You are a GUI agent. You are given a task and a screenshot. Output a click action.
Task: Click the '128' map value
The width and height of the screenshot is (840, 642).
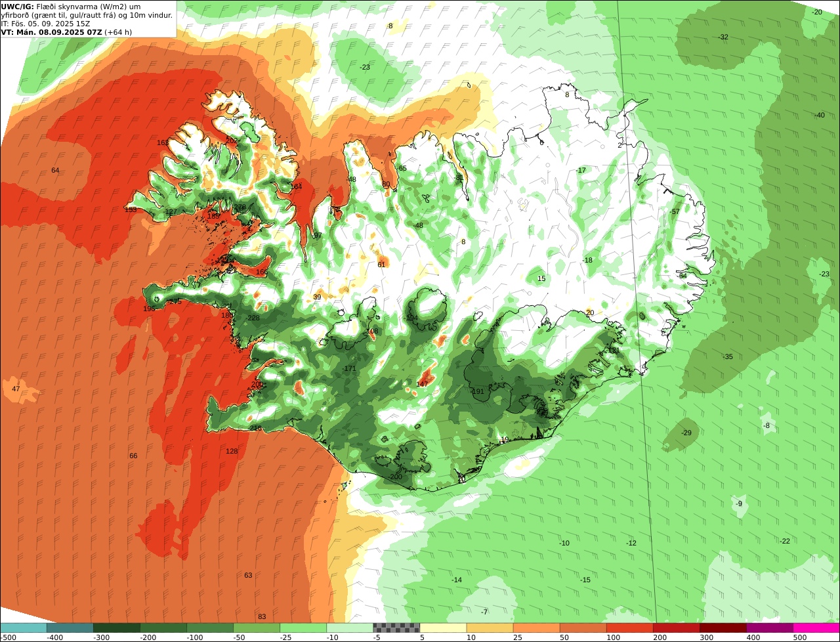pos(232,452)
